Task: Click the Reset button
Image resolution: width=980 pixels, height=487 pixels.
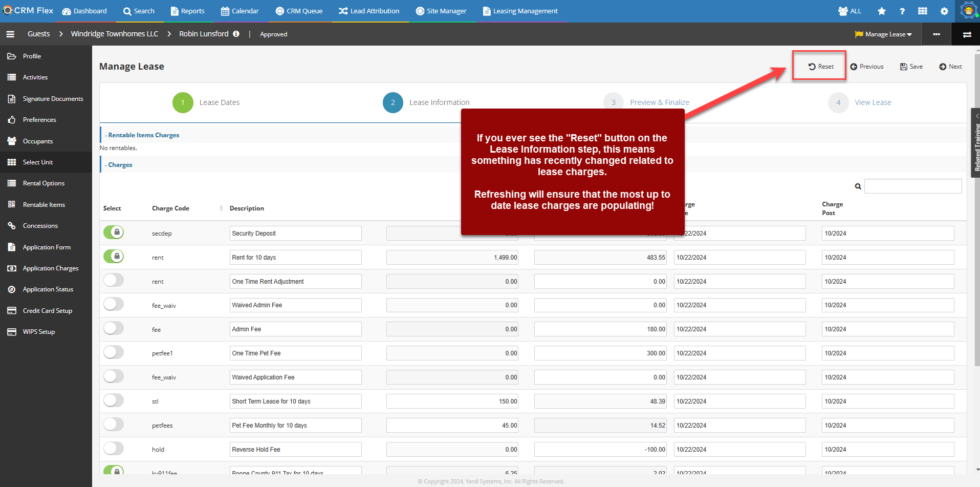Action: point(821,67)
